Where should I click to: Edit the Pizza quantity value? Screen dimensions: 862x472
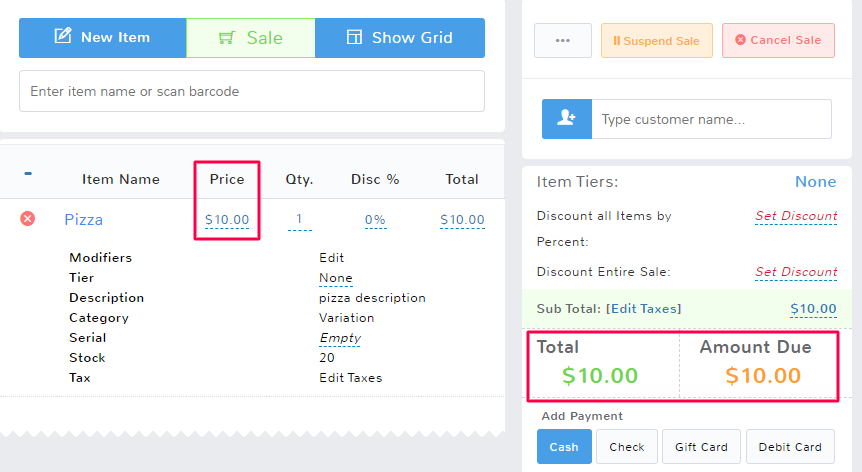(299, 220)
